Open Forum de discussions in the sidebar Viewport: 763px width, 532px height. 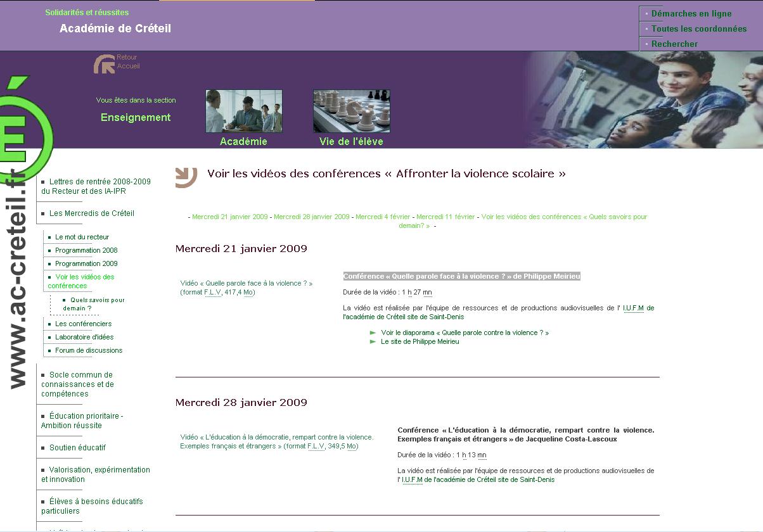(x=89, y=350)
